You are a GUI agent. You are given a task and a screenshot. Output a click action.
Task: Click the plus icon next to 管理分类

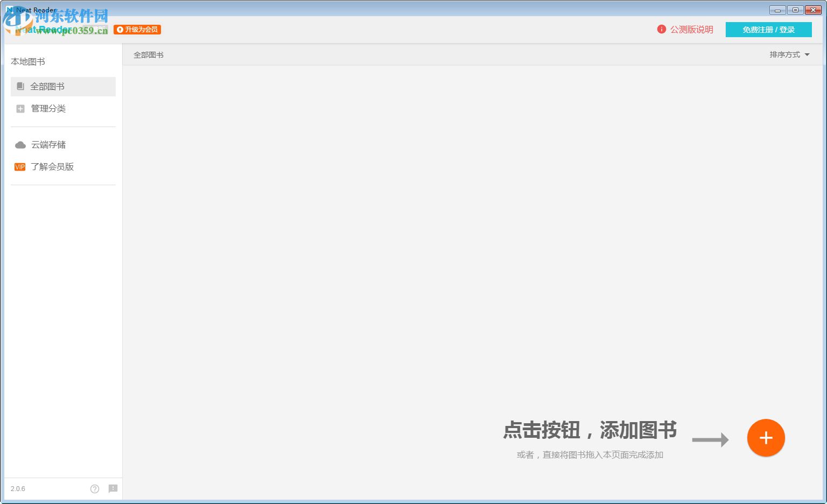(x=20, y=109)
